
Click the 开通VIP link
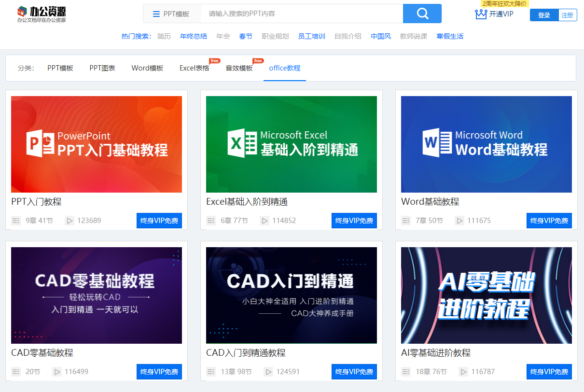(501, 14)
